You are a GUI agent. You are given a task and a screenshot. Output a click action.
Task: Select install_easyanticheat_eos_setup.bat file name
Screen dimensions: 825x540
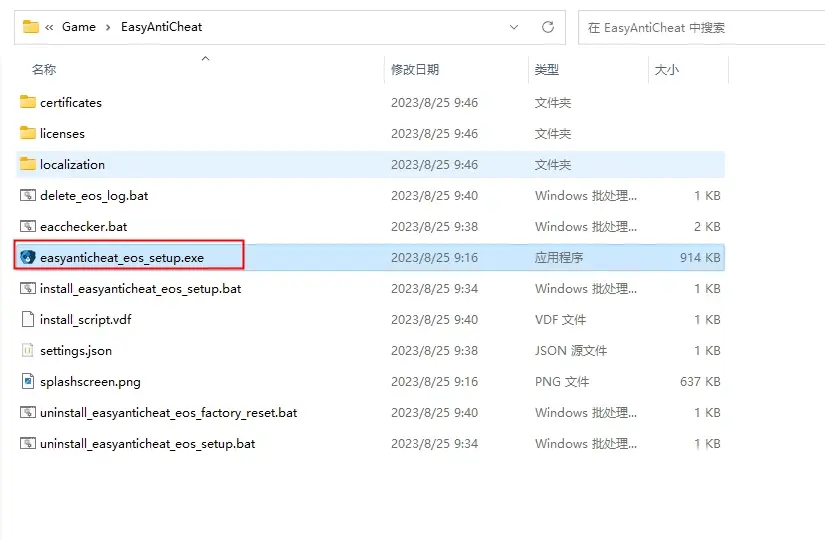(140, 289)
